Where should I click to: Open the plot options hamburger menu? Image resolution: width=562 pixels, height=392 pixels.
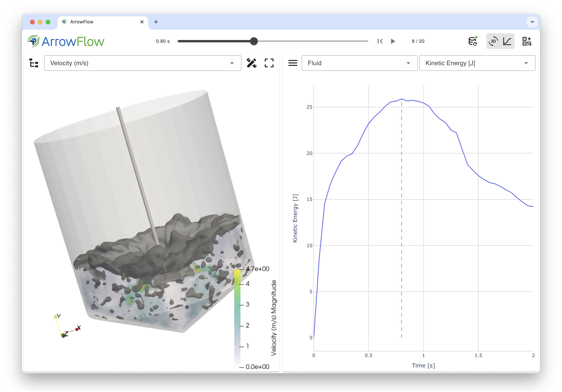tap(293, 63)
